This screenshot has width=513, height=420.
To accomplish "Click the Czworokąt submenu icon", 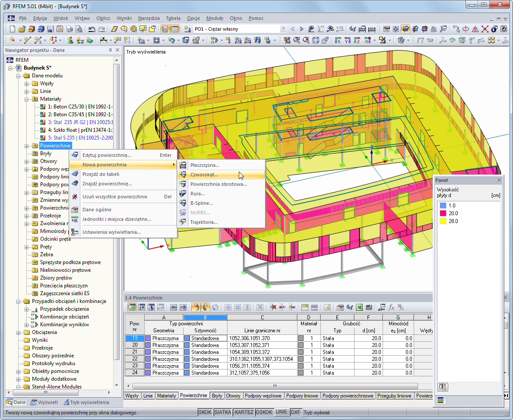I will click(x=183, y=175).
